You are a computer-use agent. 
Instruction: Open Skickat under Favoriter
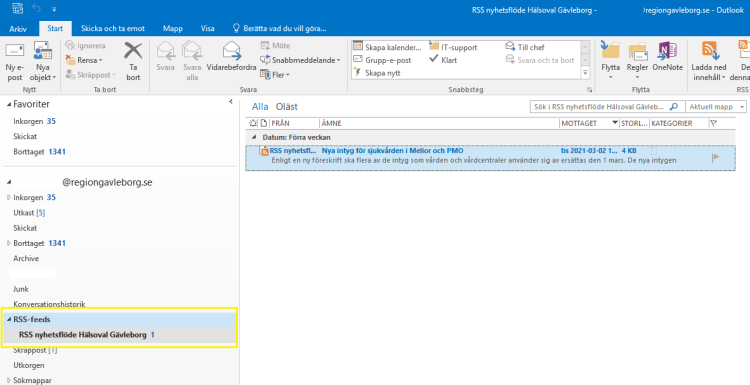coord(25,136)
